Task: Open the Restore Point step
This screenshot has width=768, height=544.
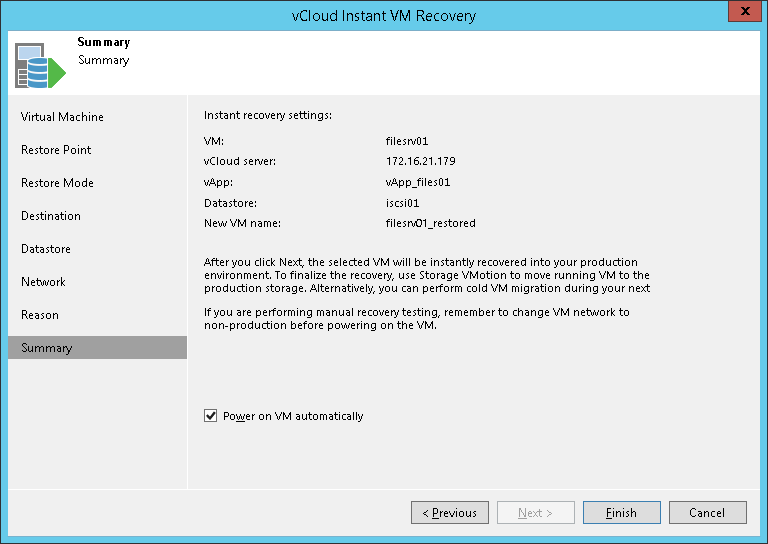Action: 56,150
